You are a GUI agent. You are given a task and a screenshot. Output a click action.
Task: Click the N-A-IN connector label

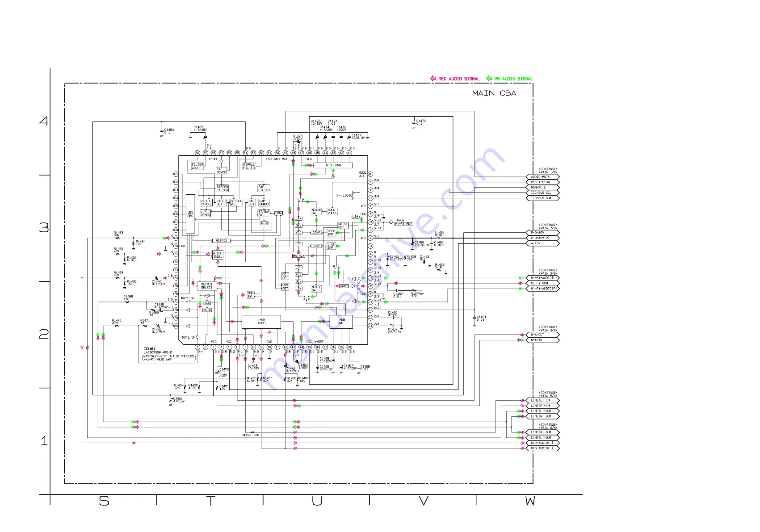point(542,340)
